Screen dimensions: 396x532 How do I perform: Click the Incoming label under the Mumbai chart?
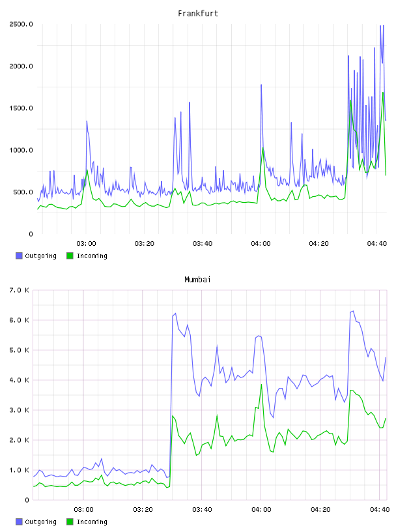click(92, 522)
